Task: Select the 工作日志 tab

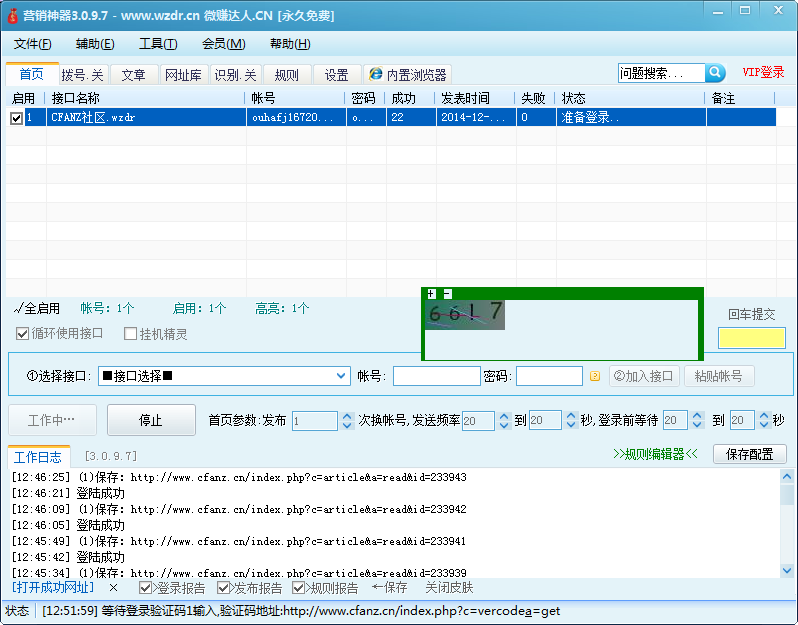Action: pos(38,457)
